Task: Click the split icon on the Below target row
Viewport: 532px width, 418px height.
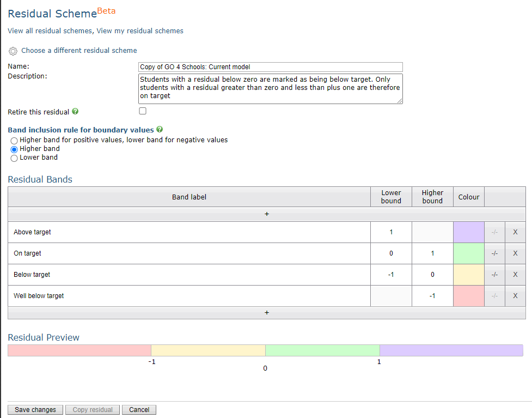Action: click(x=494, y=274)
